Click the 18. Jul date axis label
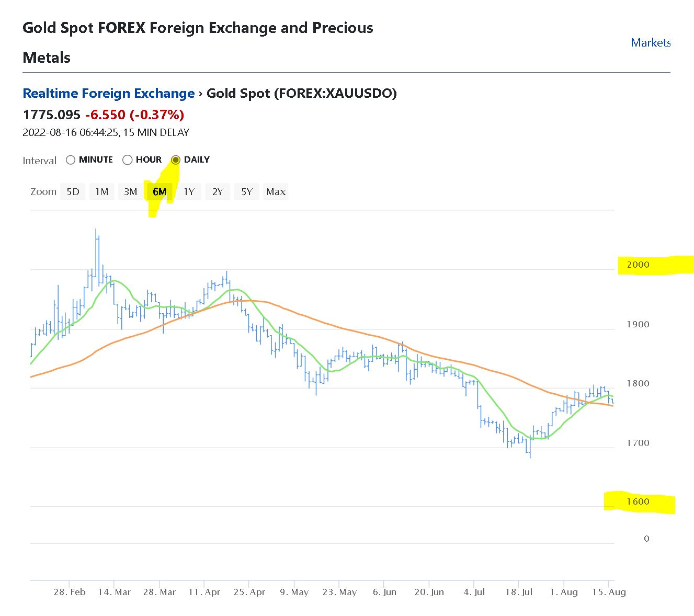694x616 pixels. 519,592
